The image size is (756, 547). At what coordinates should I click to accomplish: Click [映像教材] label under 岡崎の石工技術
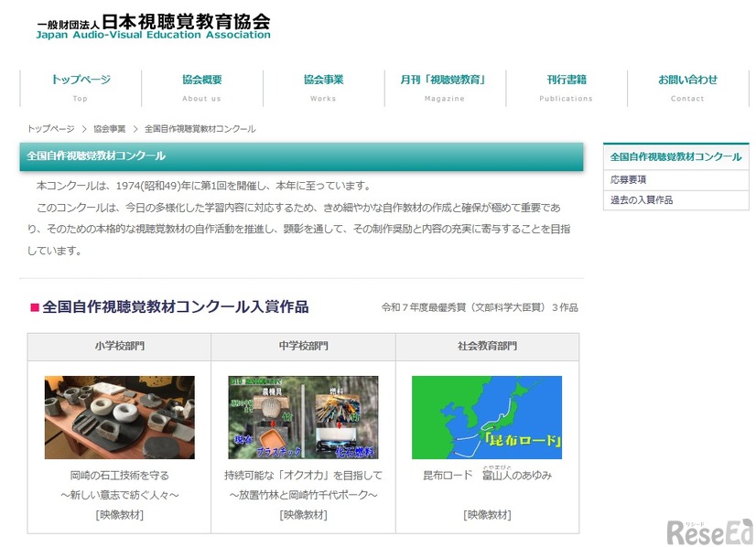point(120,515)
